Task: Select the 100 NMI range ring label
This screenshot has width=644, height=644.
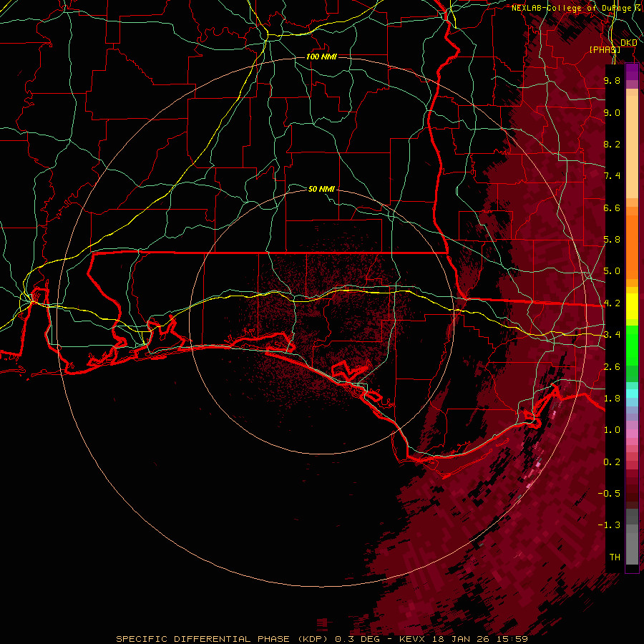Action: click(321, 57)
